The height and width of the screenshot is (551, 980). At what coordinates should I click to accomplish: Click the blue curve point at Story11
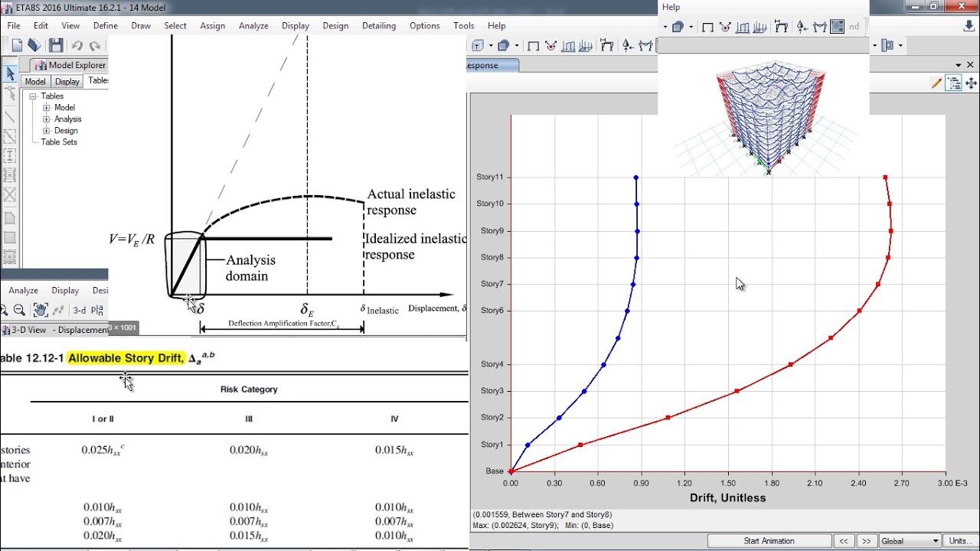[x=636, y=178]
